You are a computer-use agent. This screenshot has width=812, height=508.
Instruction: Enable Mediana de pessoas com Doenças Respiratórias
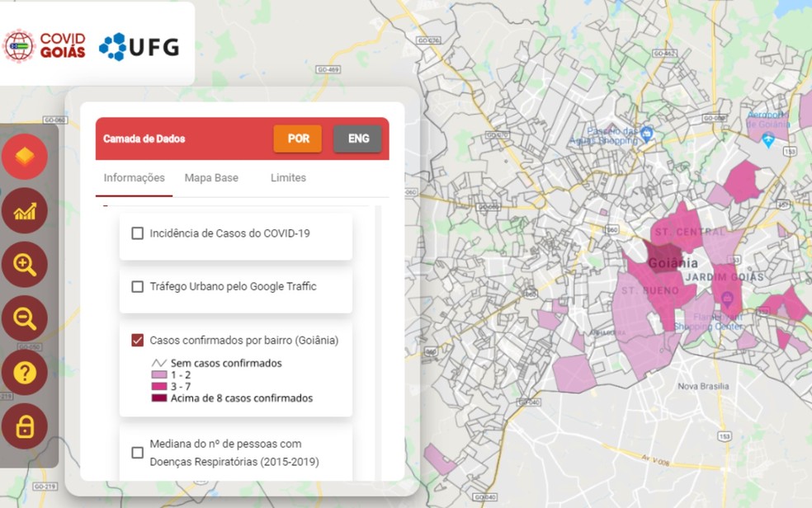point(137,453)
